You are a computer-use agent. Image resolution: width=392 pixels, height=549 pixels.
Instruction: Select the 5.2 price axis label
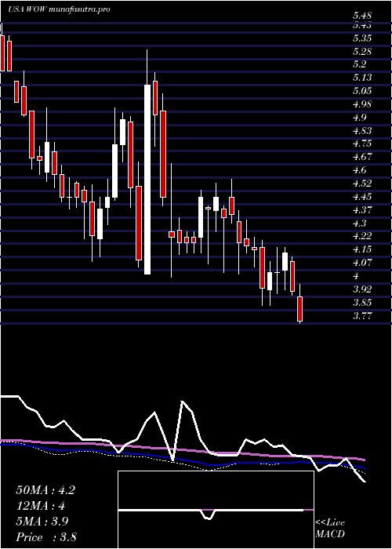(359, 65)
